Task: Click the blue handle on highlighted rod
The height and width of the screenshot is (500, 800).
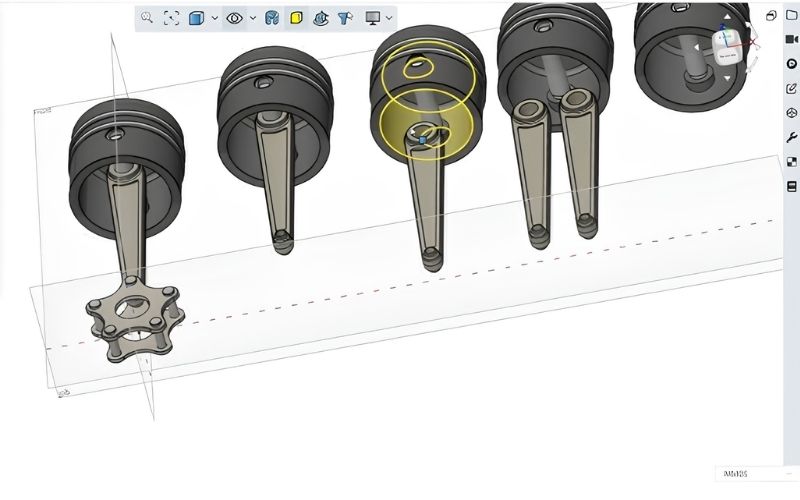Action: tap(422, 140)
